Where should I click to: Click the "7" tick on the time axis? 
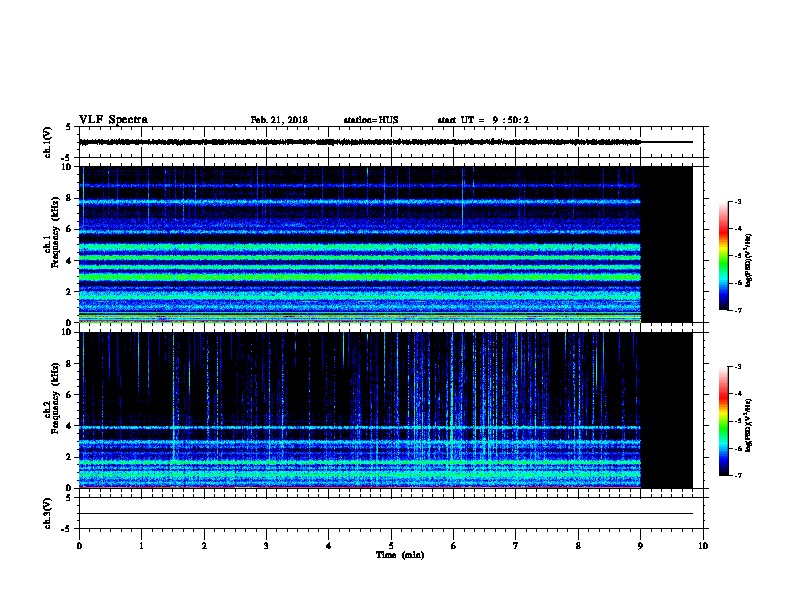click(516, 546)
